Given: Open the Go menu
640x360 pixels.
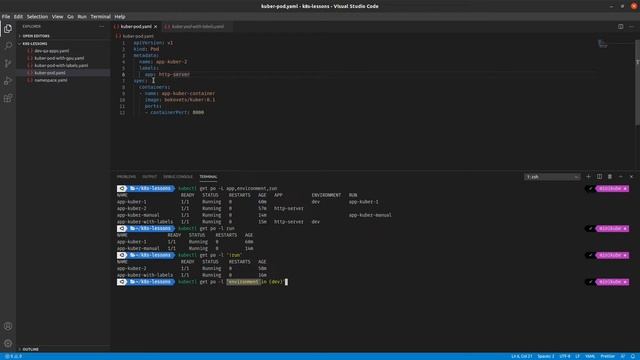Looking at the screenshot, I should 71,17.
